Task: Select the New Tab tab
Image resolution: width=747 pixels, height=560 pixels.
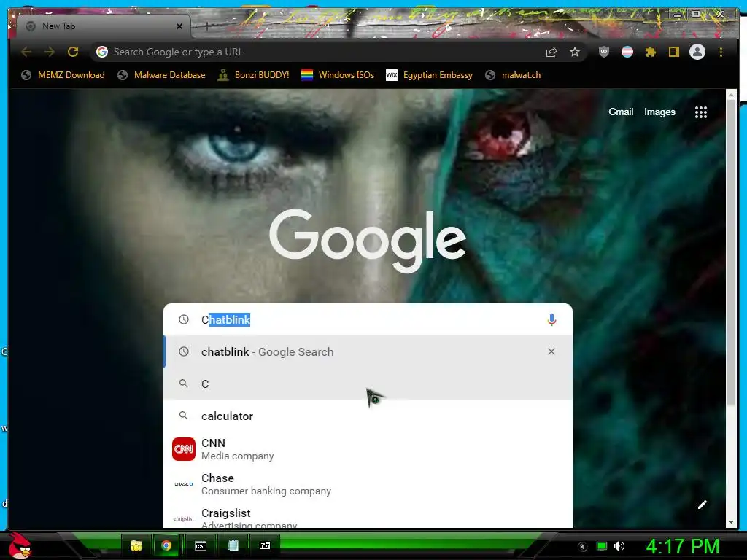Action: click(x=104, y=26)
